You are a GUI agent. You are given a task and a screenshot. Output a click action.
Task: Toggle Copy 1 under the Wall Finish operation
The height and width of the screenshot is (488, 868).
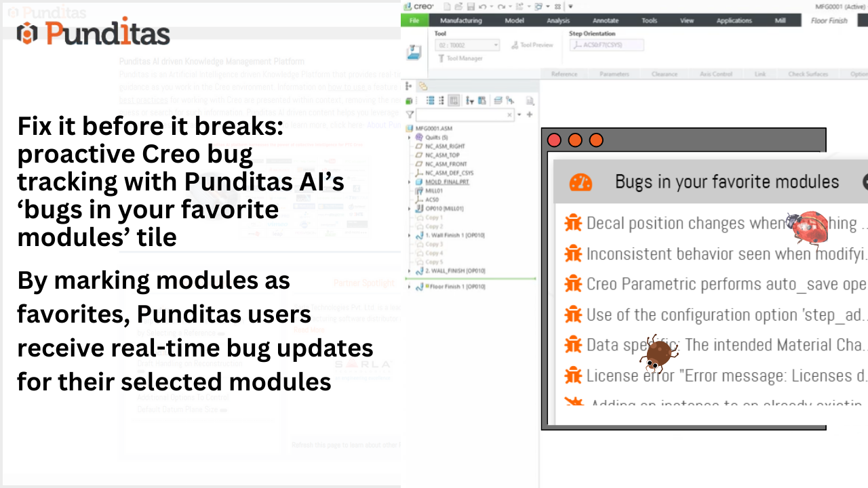[433, 218]
